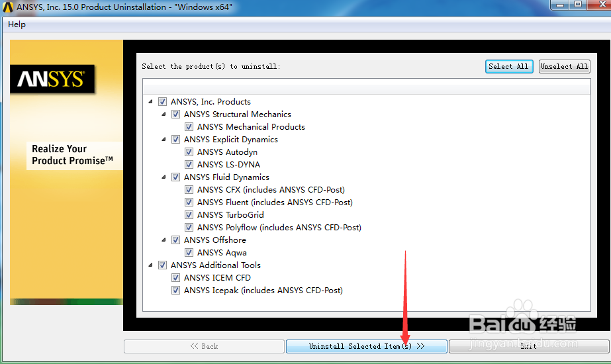This screenshot has height=364, width=611.
Task: Select 'ANSYS LS-DYNA' text row
Action: click(x=228, y=165)
